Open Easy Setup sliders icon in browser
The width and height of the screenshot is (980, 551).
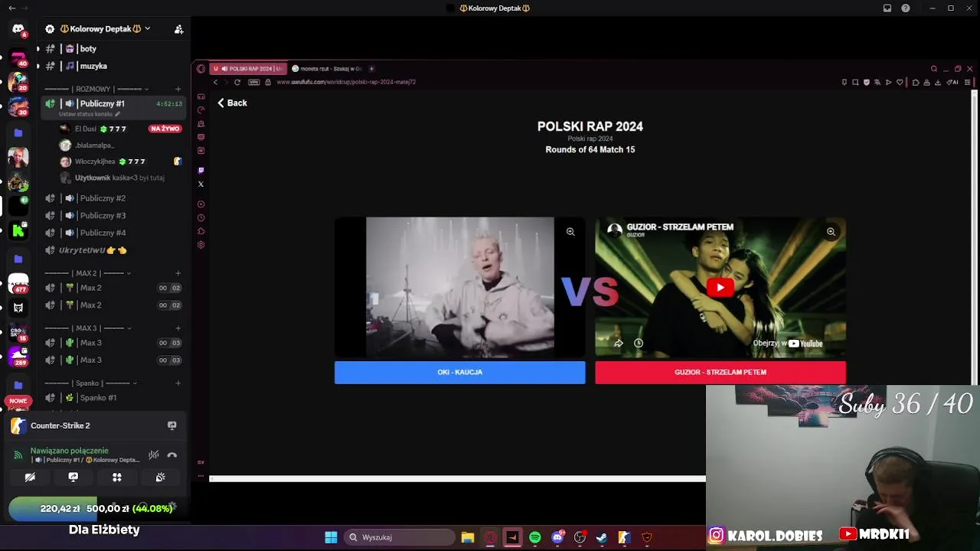968,82
